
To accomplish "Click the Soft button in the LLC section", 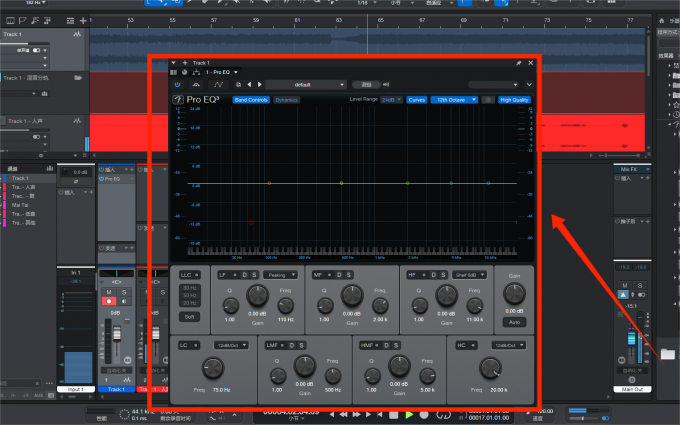I will pyautogui.click(x=190, y=317).
